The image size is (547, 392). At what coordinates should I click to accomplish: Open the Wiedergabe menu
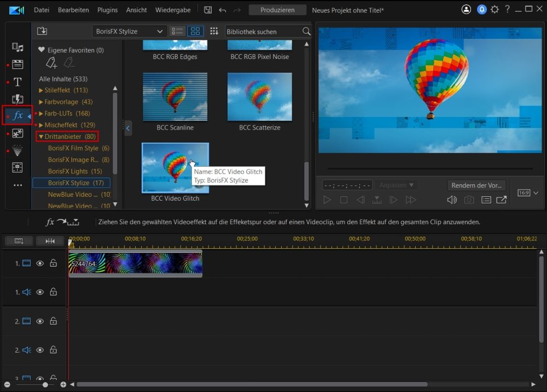tap(173, 10)
